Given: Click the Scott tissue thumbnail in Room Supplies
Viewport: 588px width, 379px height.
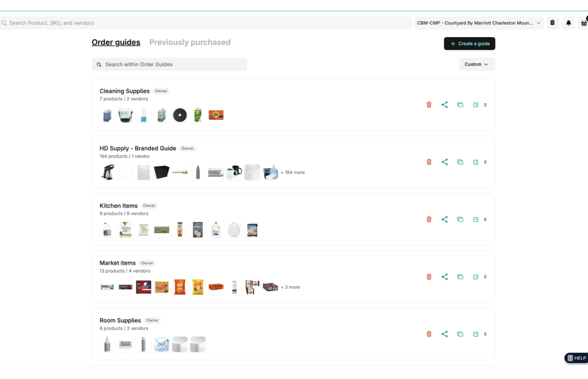Looking at the screenshot, I should [162, 344].
